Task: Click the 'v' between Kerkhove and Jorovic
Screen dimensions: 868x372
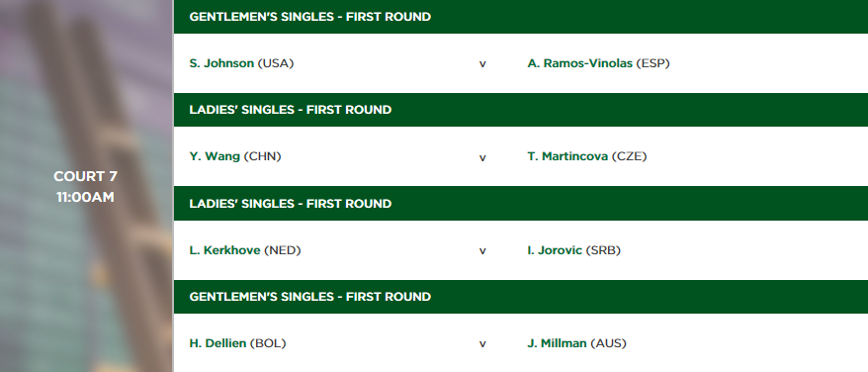Action: [482, 251]
